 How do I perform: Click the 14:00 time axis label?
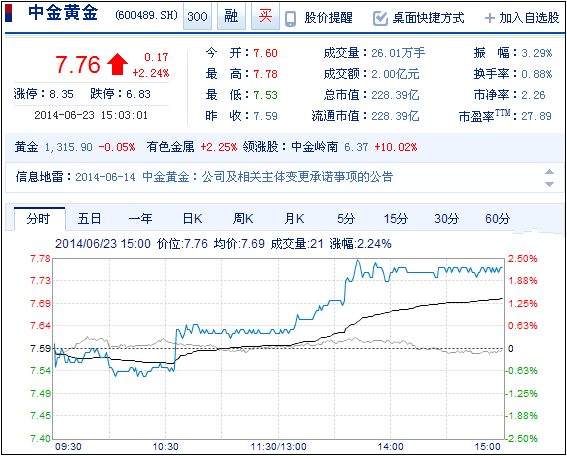click(x=390, y=447)
